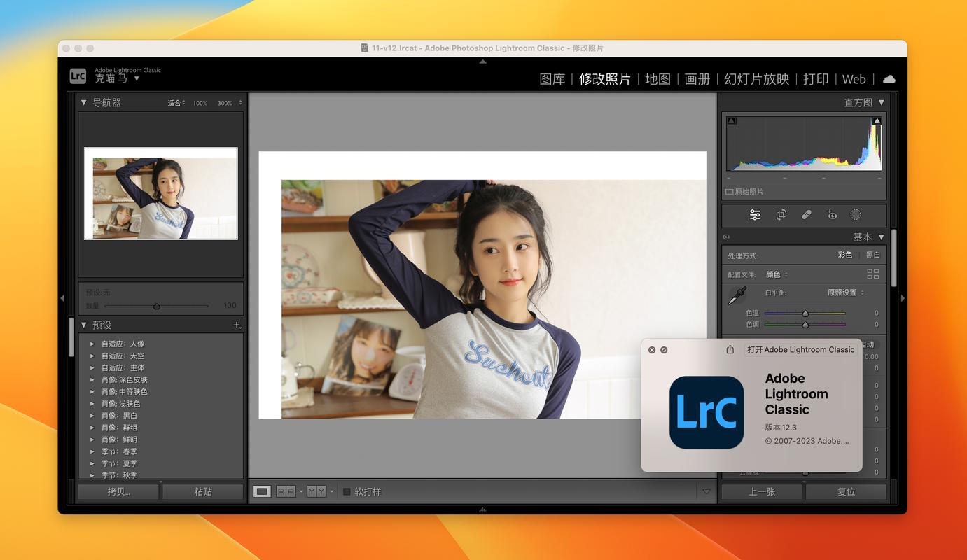This screenshot has height=560, width=967.
Task: Enable RA before/after reference view
Action: (x=286, y=491)
